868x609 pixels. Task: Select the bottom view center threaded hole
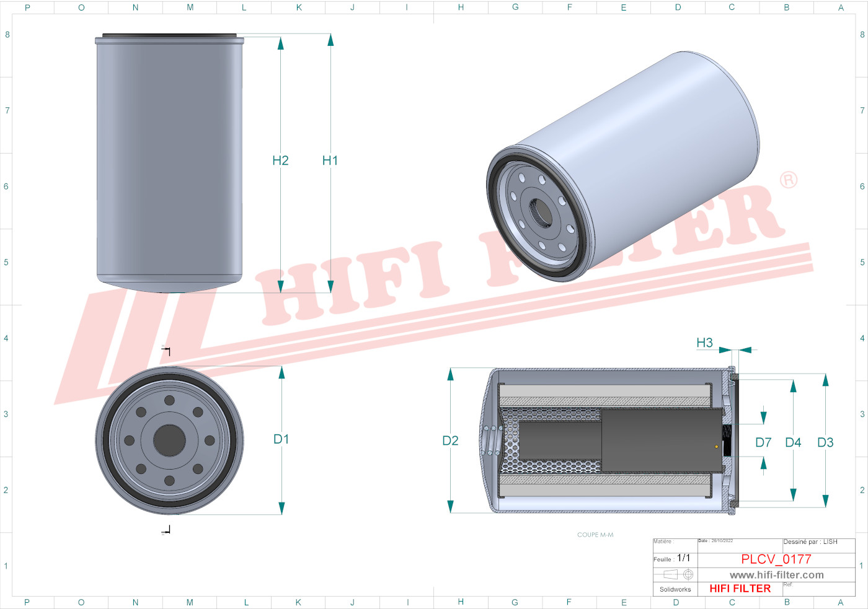169,440
